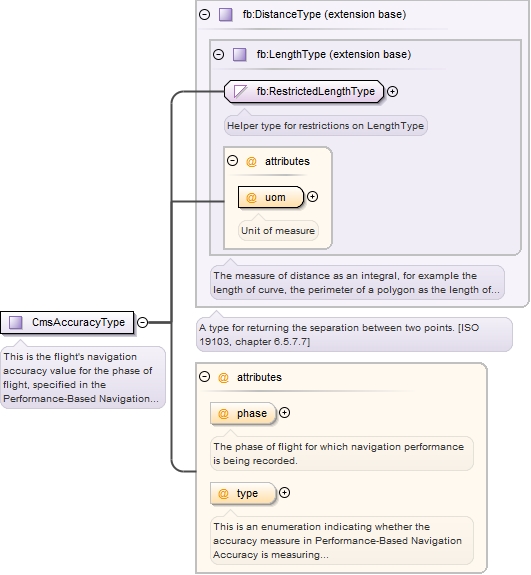Collapse the fb:DistanceType extension base
The image size is (531, 575).
[205, 14]
